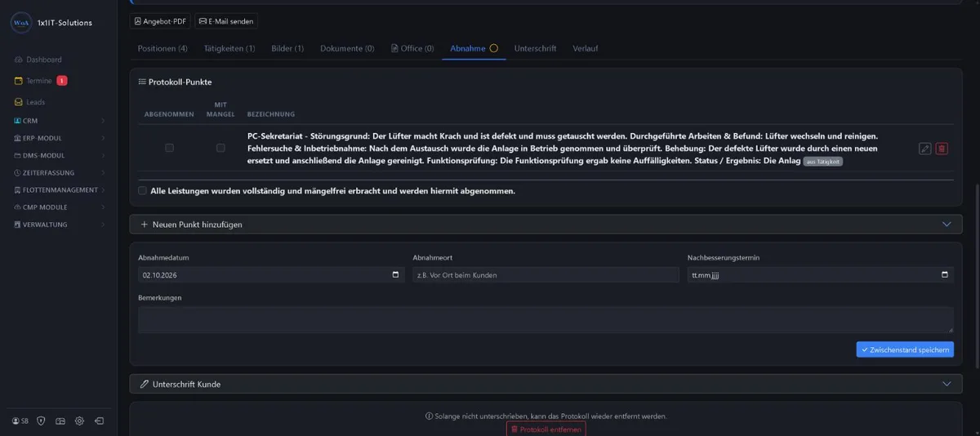Switch to the Positionen (4) tab
Image resolution: width=980 pixels, height=436 pixels.
pyautogui.click(x=163, y=48)
